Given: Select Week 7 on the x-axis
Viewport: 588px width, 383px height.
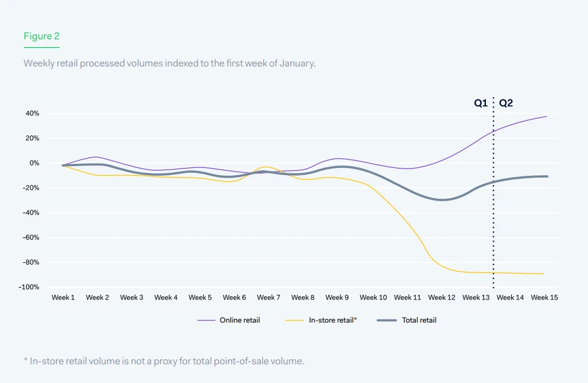Looking at the screenshot, I should point(268,297).
